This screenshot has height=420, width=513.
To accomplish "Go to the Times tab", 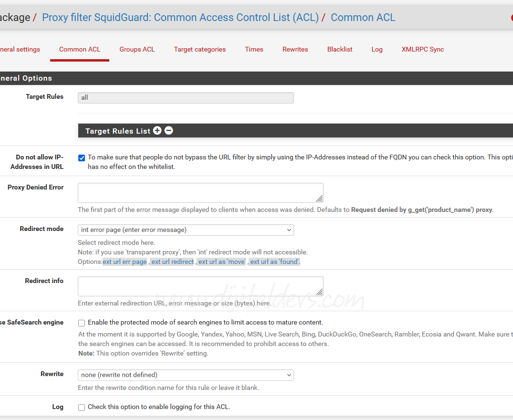I will click(x=254, y=49).
